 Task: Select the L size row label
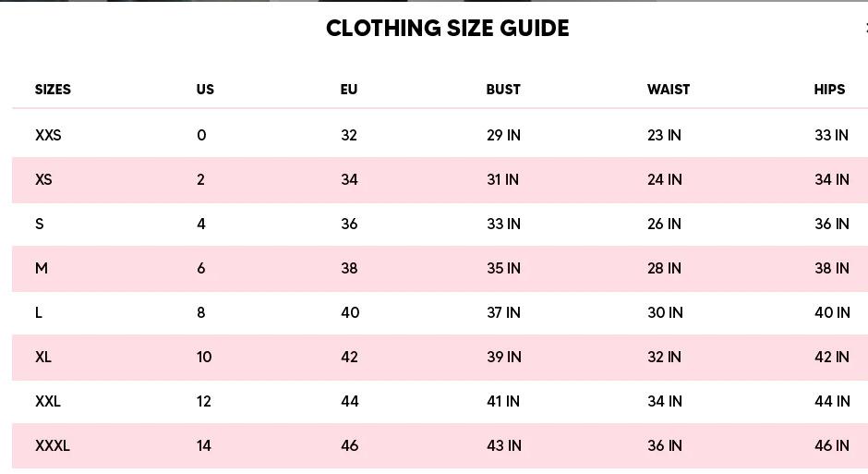(x=39, y=312)
